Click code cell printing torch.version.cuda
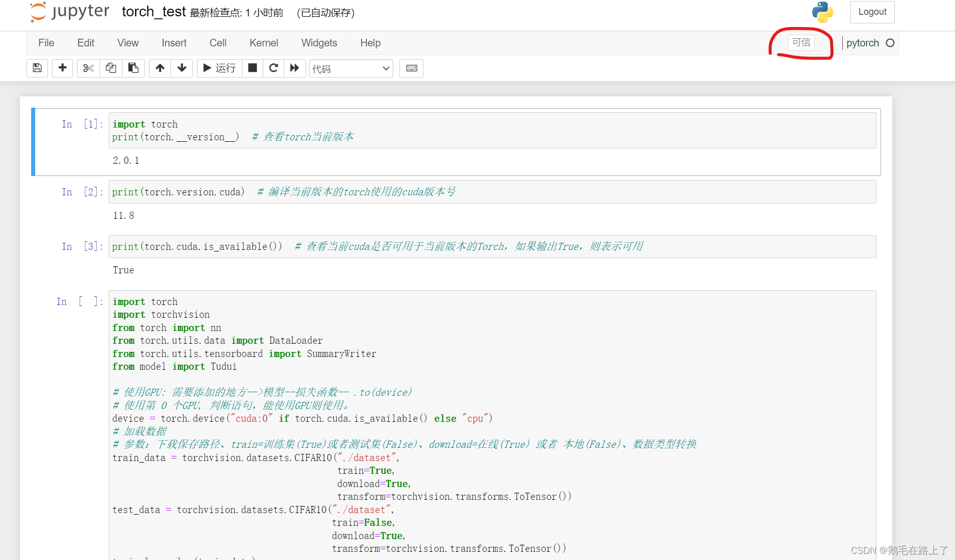 pos(492,192)
